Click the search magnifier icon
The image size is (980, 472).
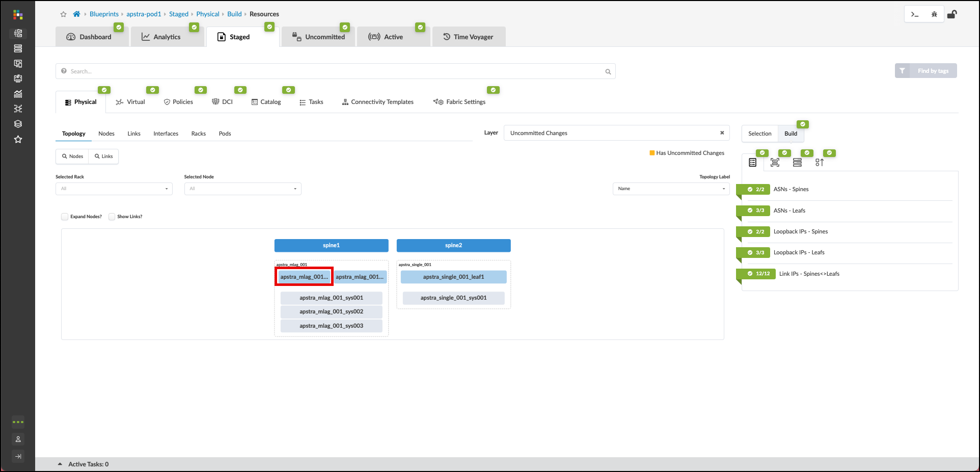(608, 72)
